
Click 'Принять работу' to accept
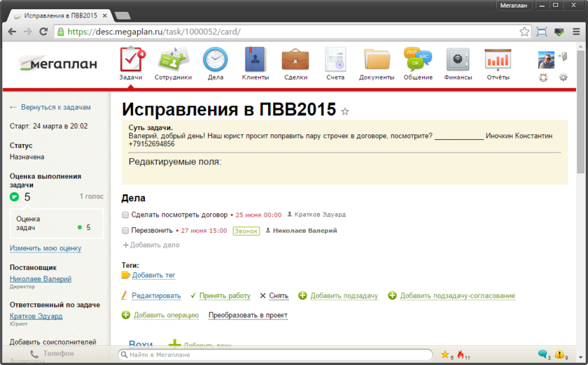[224, 296]
